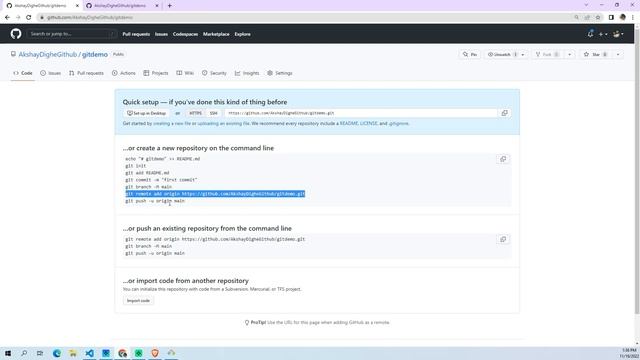Open the Projects tab
This screenshot has width=640, height=360.
click(x=156, y=73)
